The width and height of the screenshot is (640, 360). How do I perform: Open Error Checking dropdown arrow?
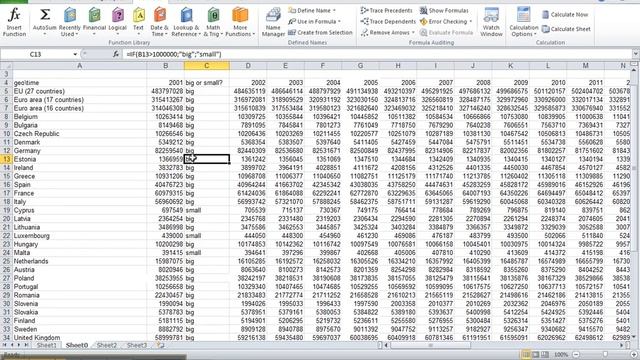471,21
